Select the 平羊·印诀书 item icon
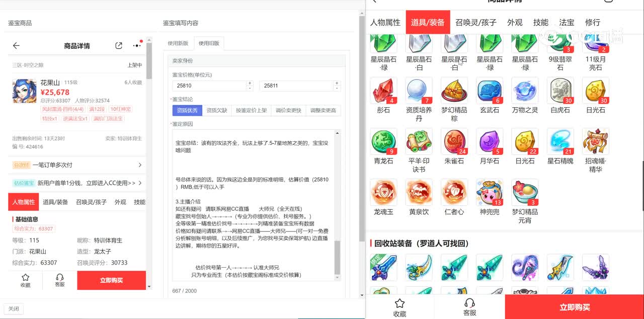The image size is (644, 319). [419, 141]
